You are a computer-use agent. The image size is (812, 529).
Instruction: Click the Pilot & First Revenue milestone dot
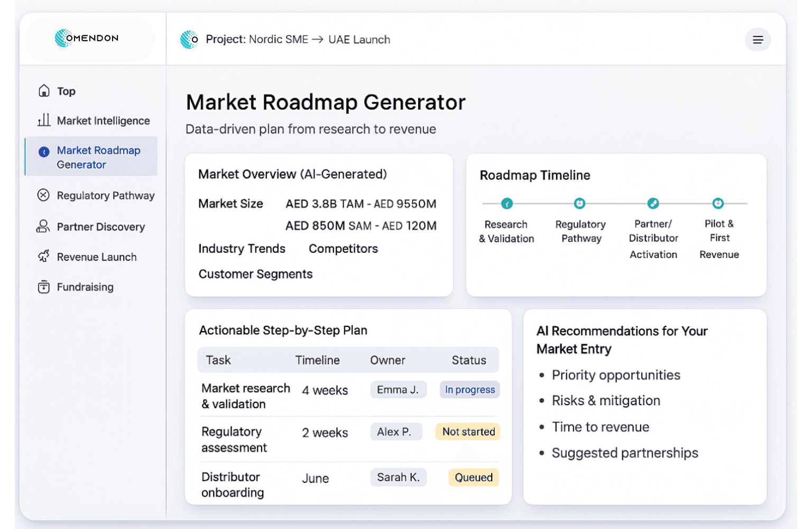(x=718, y=203)
